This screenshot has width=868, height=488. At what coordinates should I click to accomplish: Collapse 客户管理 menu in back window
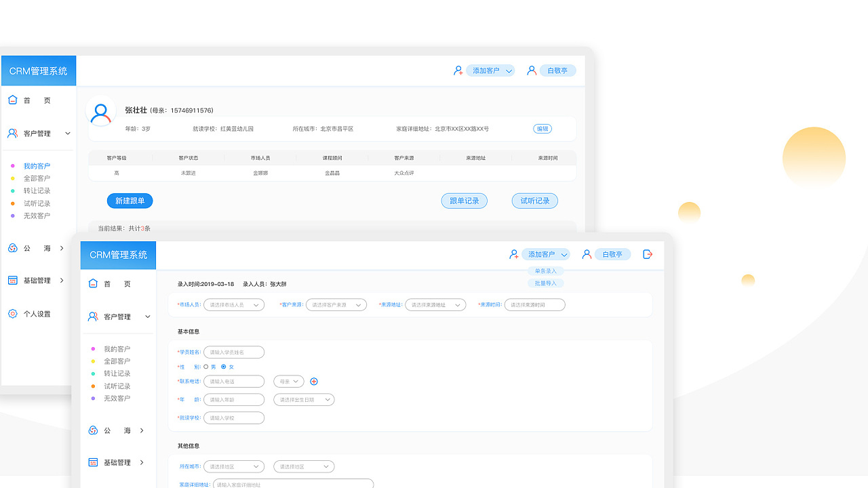tap(67, 134)
